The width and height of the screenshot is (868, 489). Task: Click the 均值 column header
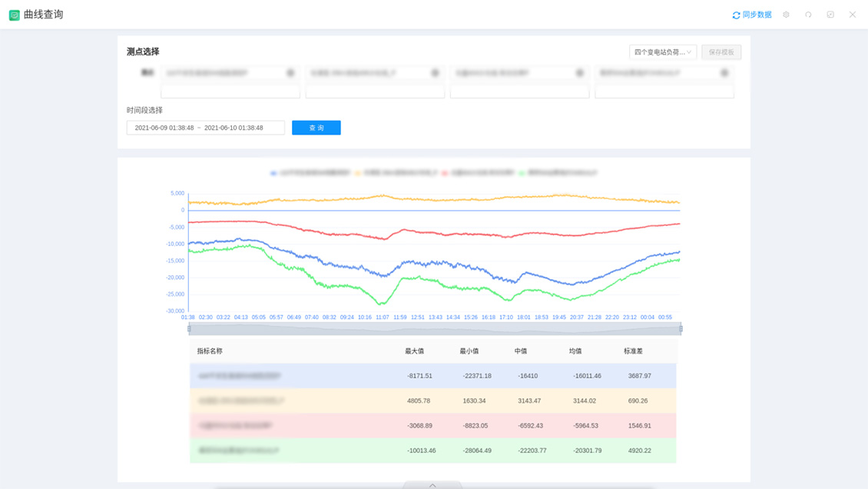coord(575,351)
